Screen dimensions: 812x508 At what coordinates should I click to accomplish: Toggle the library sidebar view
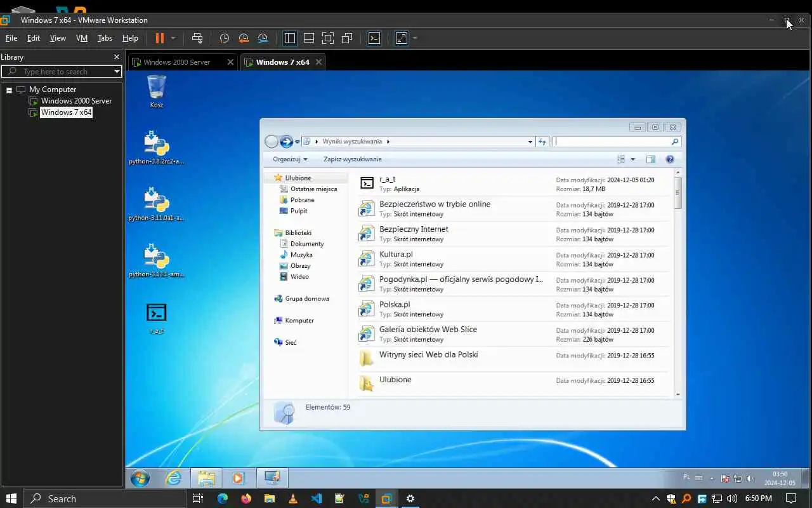[290, 38]
